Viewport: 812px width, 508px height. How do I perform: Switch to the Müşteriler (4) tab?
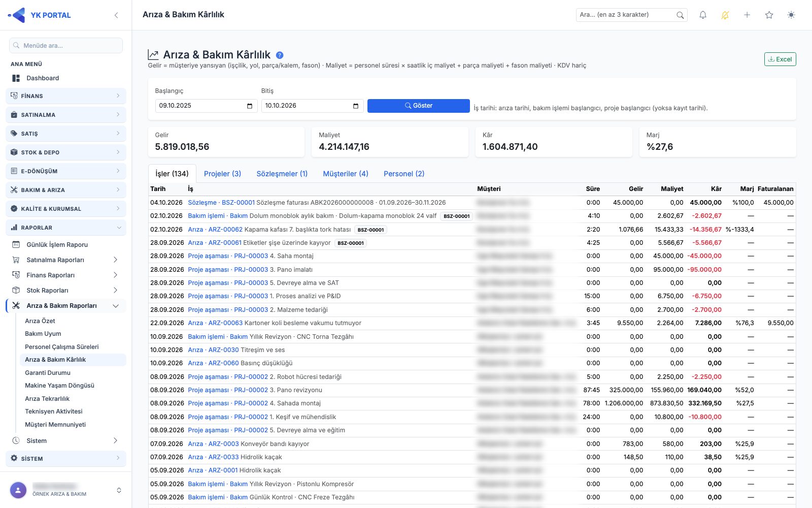click(346, 174)
